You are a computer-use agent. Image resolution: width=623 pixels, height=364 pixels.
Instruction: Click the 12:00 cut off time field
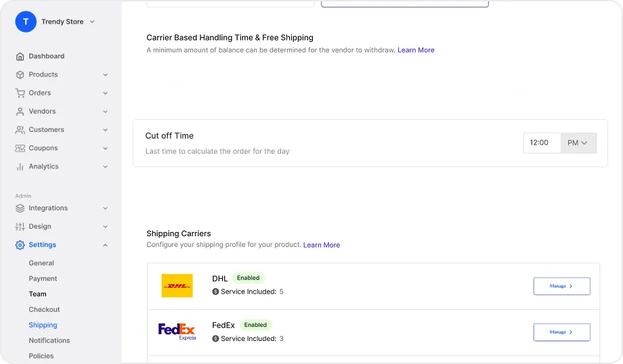click(542, 143)
